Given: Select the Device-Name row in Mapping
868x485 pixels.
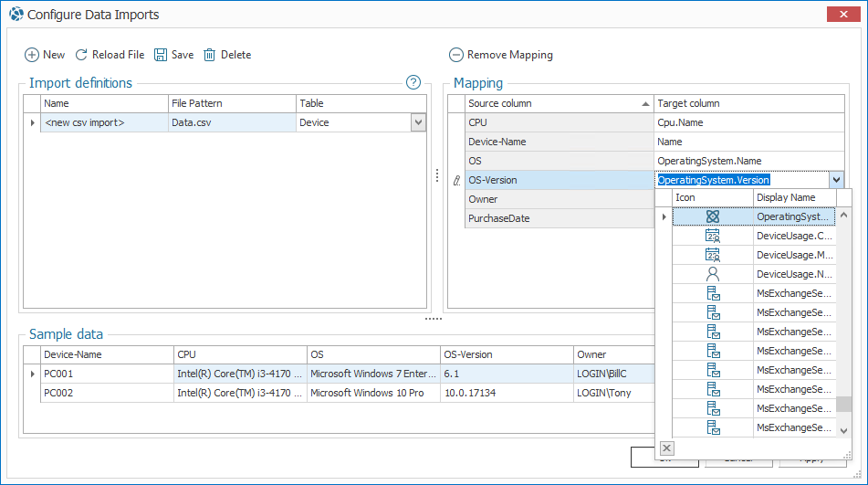Looking at the screenshot, I should [559, 142].
